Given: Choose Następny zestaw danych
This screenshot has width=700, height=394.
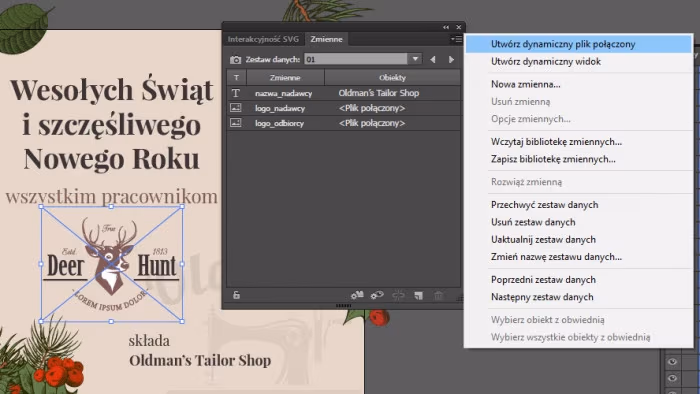Looking at the screenshot, I should click(x=579, y=297).
